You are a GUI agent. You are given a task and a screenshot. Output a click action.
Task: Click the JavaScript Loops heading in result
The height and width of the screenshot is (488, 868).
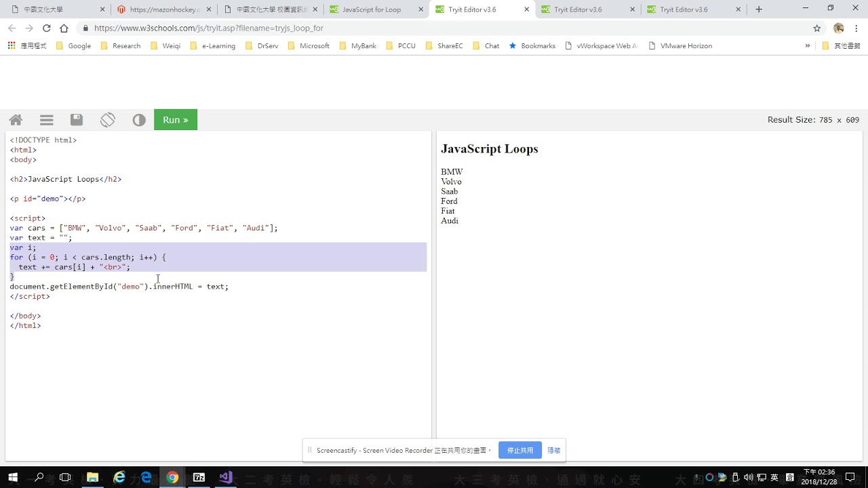pyautogui.click(x=490, y=149)
